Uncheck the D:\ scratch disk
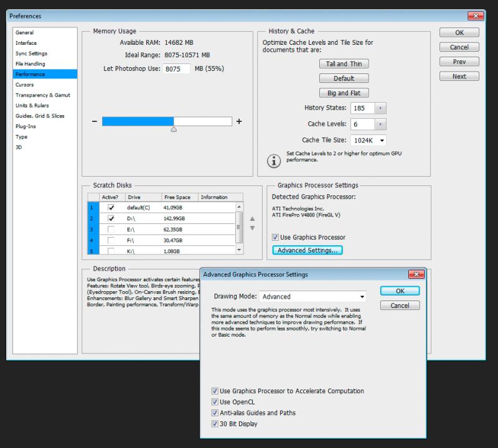Image resolution: width=498 pixels, height=448 pixels. pos(111,218)
